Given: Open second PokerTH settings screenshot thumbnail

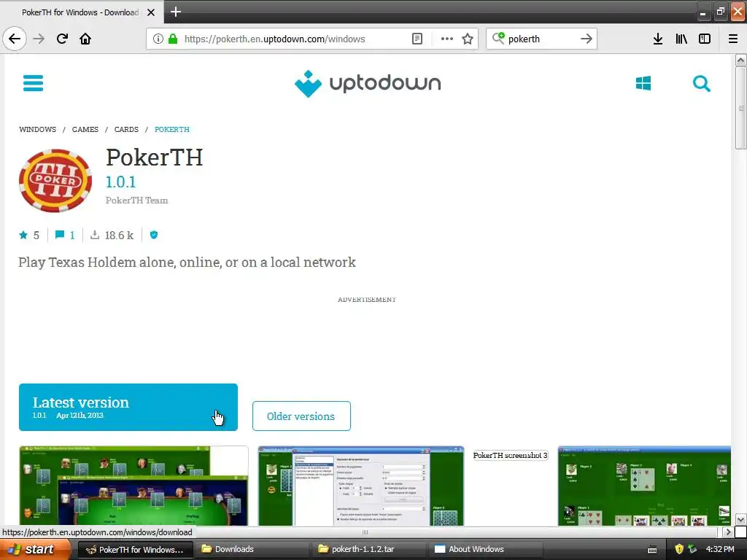Looking at the screenshot, I should click(x=360, y=486).
